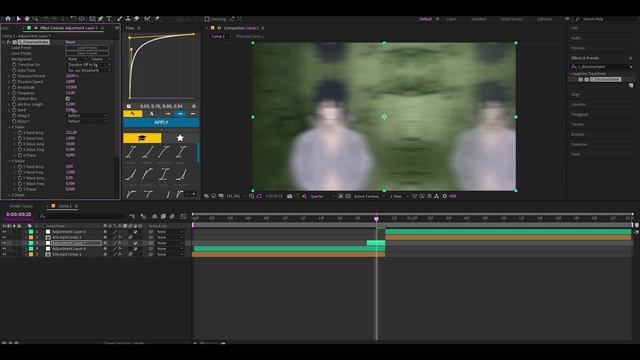The image size is (640, 360).
Task: Click the yellow wrench button in Flow
Action: 133,113
